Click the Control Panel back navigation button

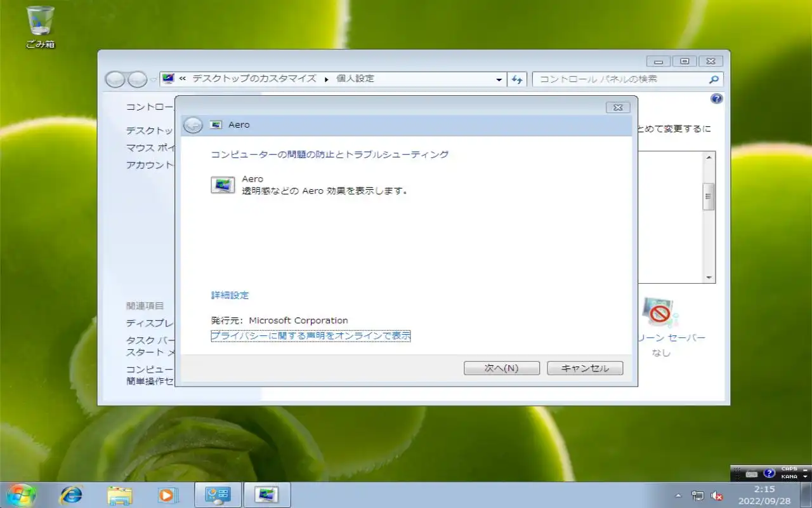click(115, 79)
